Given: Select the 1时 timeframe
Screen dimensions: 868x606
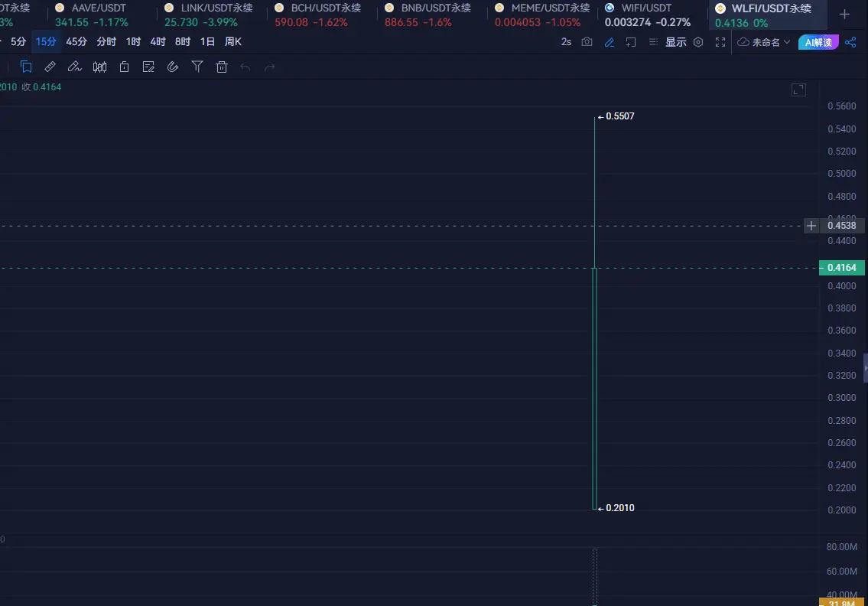Looking at the screenshot, I should click(133, 41).
